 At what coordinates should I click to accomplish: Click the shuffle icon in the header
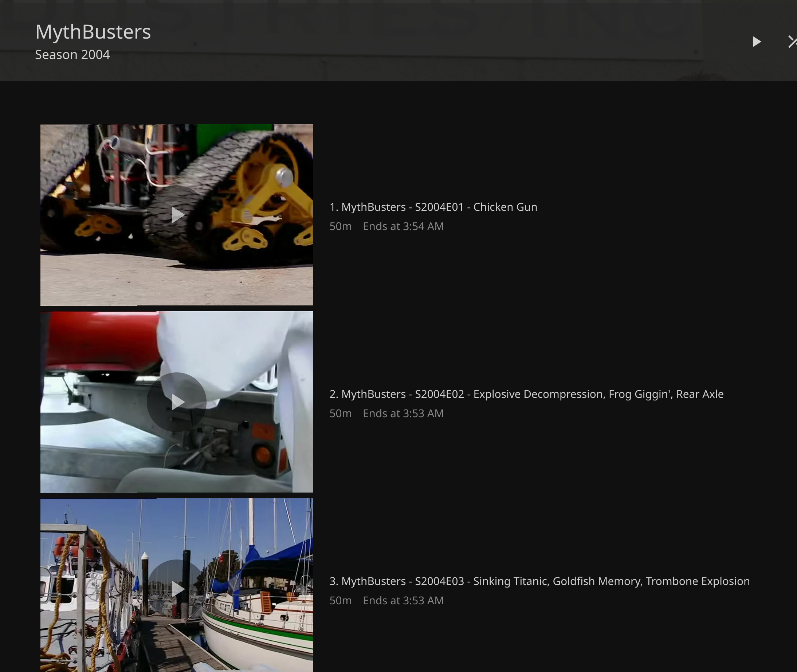click(x=792, y=41)
